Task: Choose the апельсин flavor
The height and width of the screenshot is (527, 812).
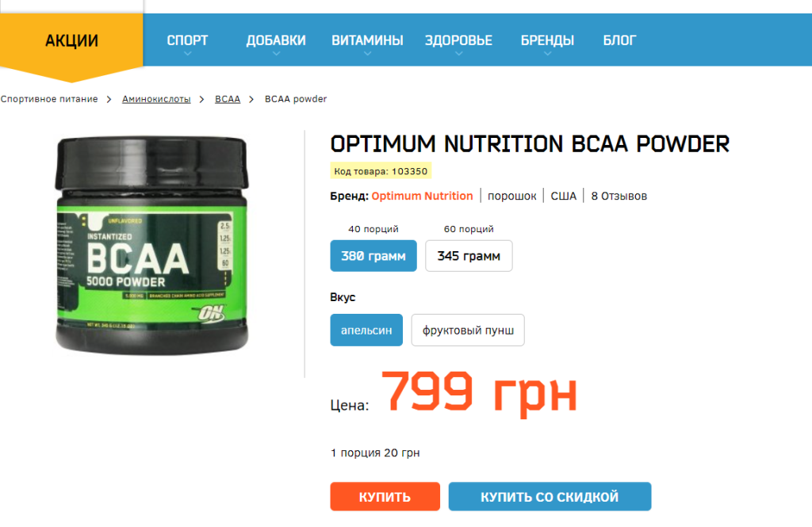Action: (x=366, y=330)
